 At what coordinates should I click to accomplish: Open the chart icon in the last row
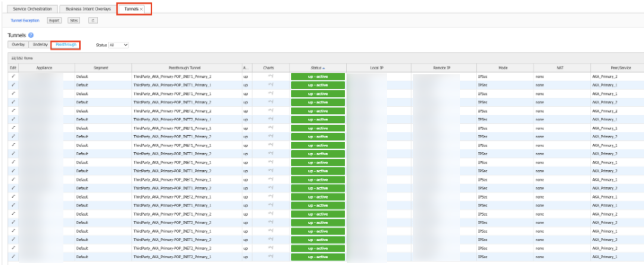click(271, 256)
